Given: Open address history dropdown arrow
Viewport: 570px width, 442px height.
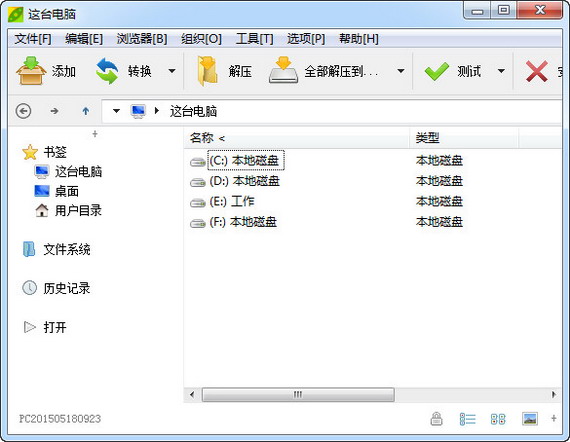Looking at the screenshot, I should [x=116, y=110].
